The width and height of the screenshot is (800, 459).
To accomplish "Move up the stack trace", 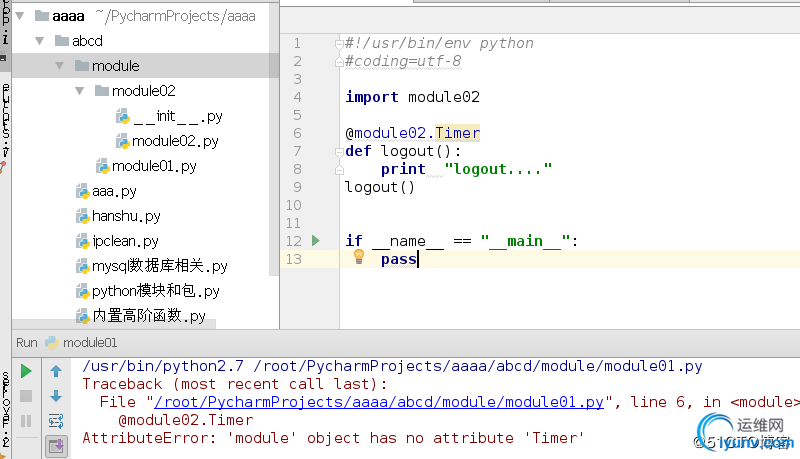I will click(x=56, y=371).
